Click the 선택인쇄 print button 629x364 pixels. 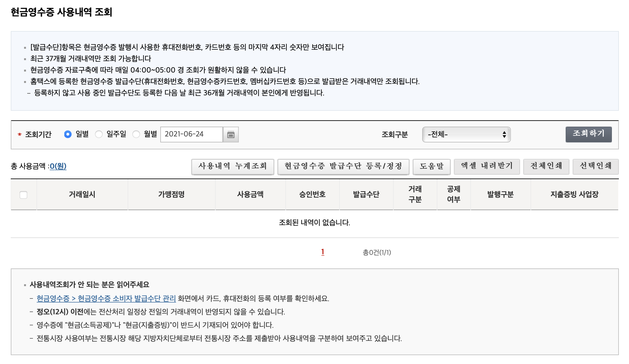tap(595, 166)
